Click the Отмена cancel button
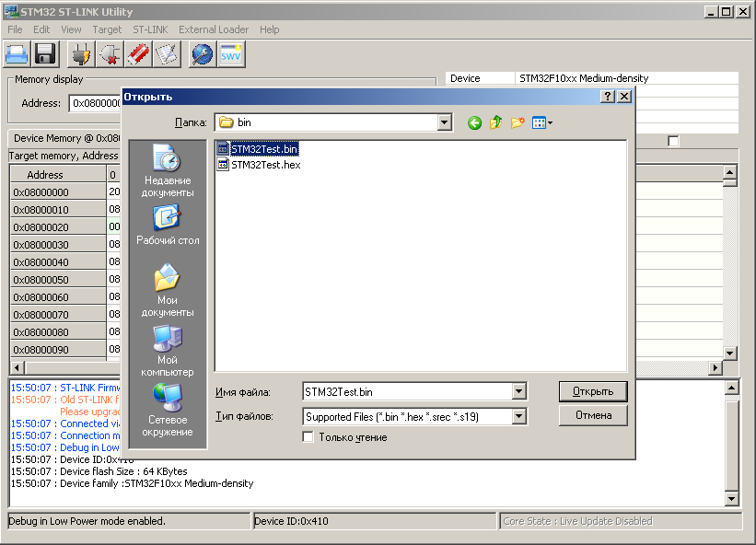The image size is (756, 545). tap(593, 416)
